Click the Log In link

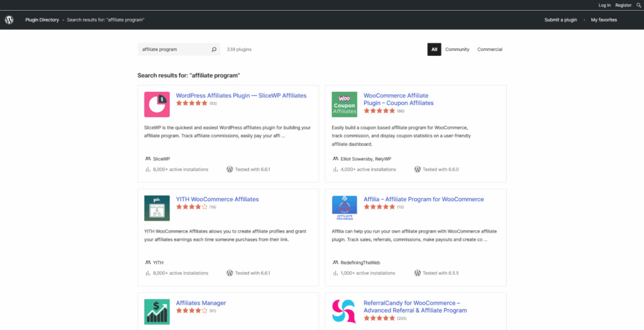[x=604, y=5]
